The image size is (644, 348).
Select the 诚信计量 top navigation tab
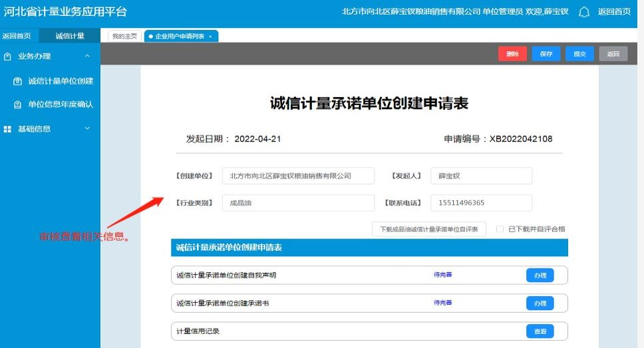click(x=69, y=36)
